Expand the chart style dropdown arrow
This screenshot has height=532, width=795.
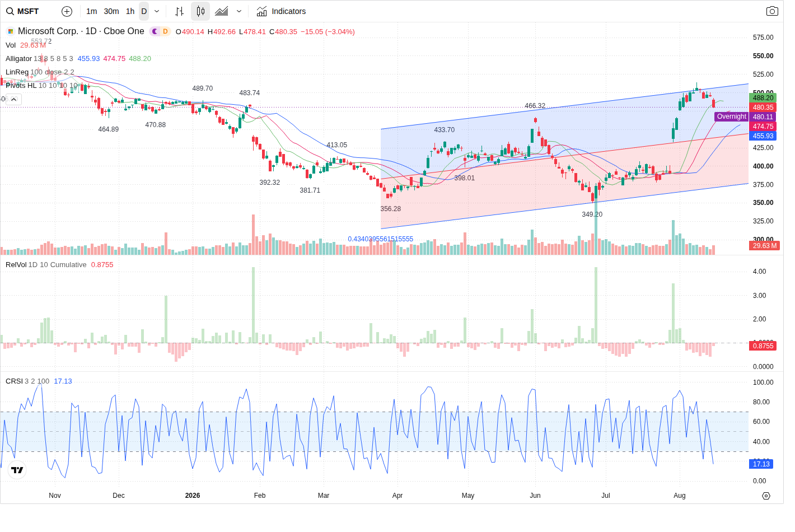[239, 11]
